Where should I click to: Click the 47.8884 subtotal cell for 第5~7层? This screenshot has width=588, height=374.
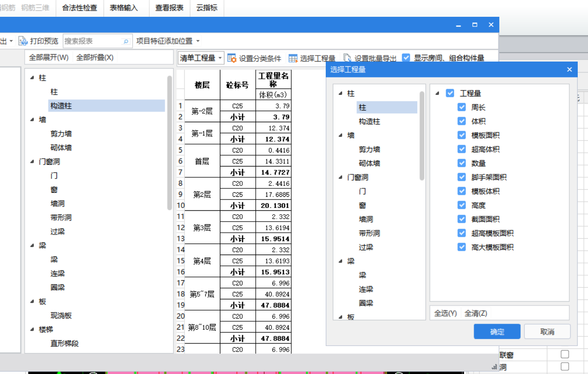[273, 305]
